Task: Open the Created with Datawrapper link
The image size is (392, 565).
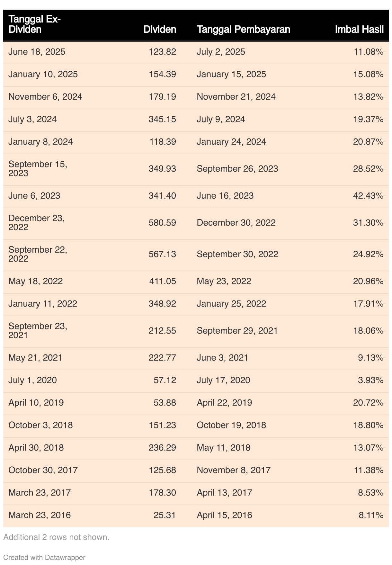Action: pyautogui.click(x=44, y=557)
